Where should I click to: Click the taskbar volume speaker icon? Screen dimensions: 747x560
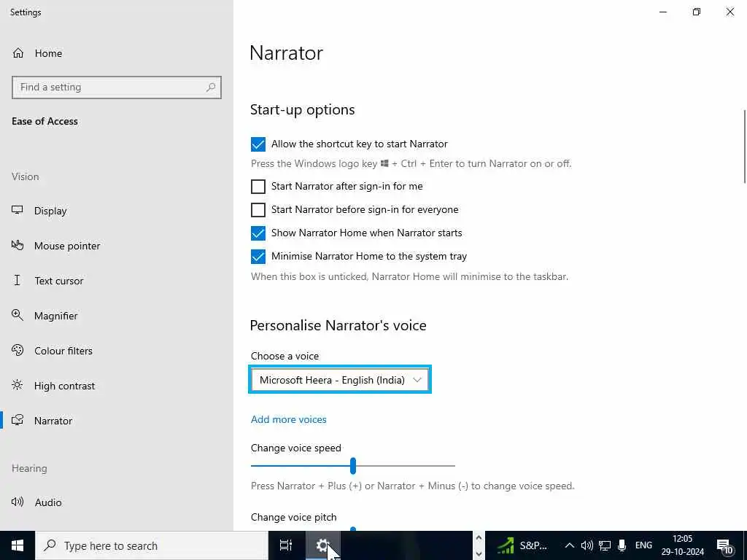coord(587,545)
